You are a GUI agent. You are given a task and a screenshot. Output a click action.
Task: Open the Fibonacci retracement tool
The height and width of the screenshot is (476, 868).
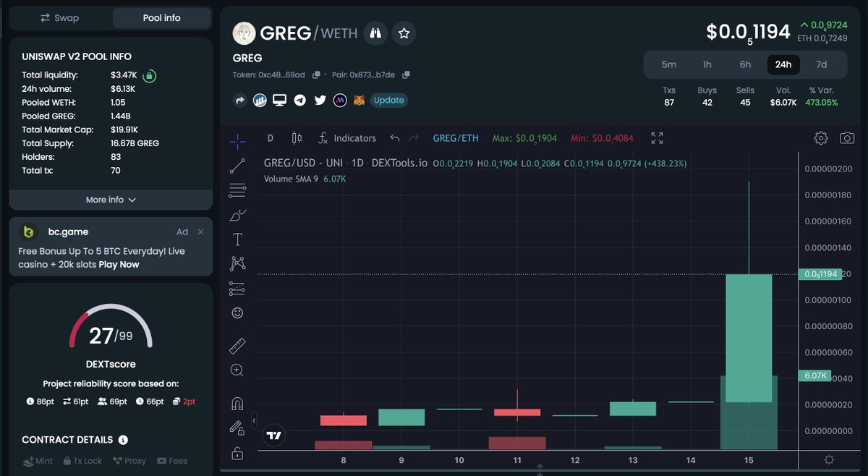(x=237, y=191)
